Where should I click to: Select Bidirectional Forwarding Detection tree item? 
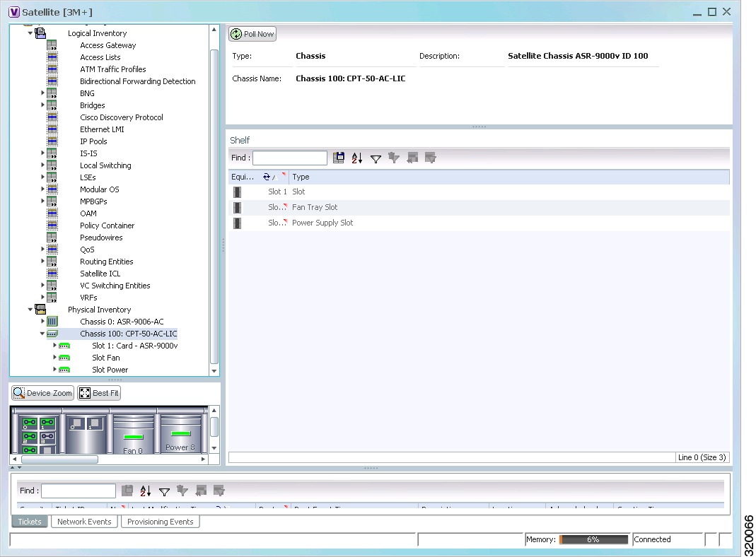tap(138, 81)
